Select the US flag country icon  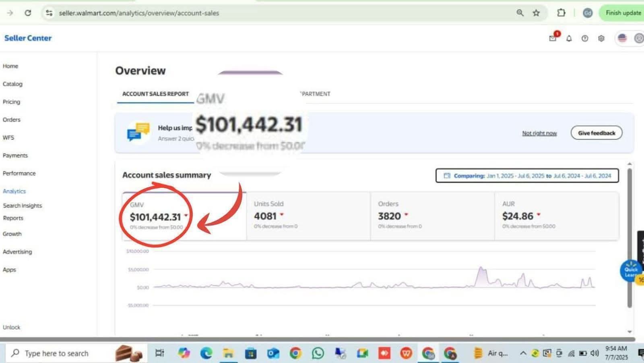(x=622, y=38)
